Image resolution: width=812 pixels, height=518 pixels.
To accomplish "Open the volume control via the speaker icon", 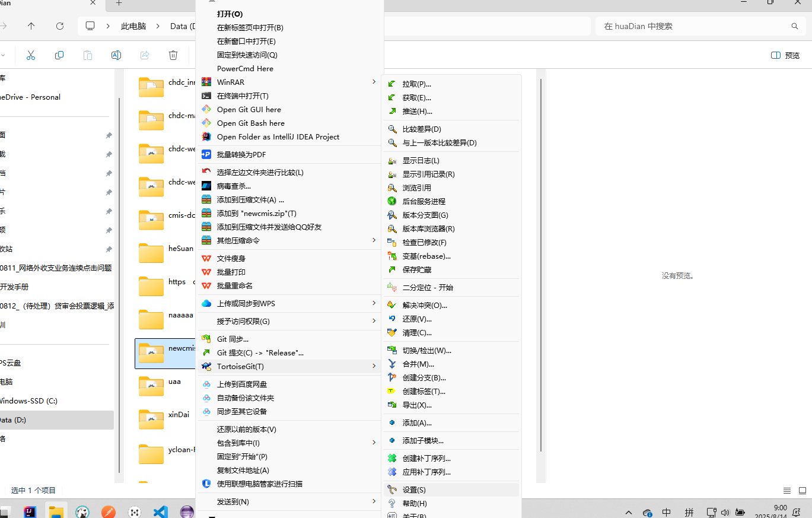I will pos(725,511).
